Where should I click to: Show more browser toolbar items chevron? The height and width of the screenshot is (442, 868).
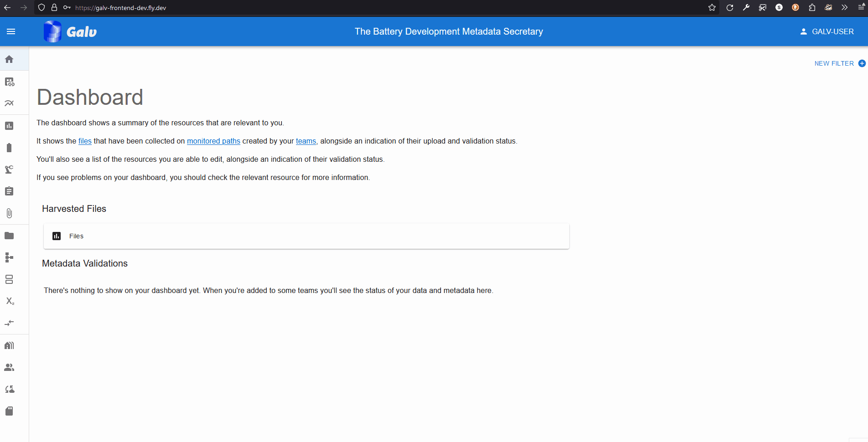coord(845,7)
